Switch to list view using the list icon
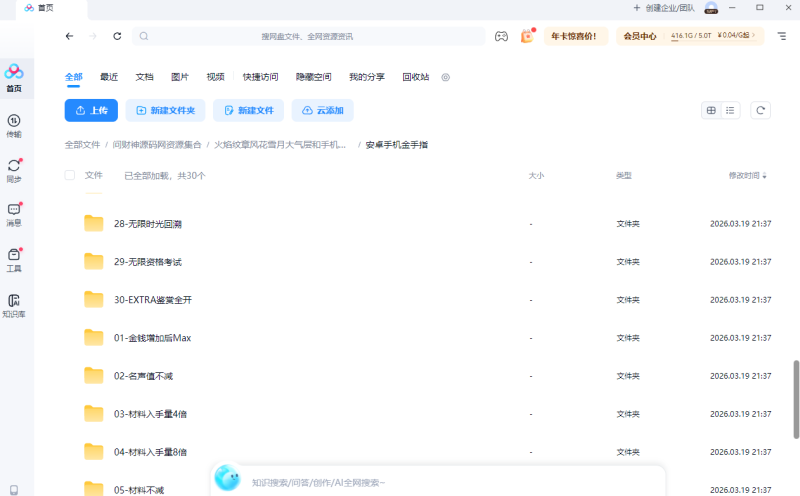The height and width of the screenshot is (496, 800). 730,110
